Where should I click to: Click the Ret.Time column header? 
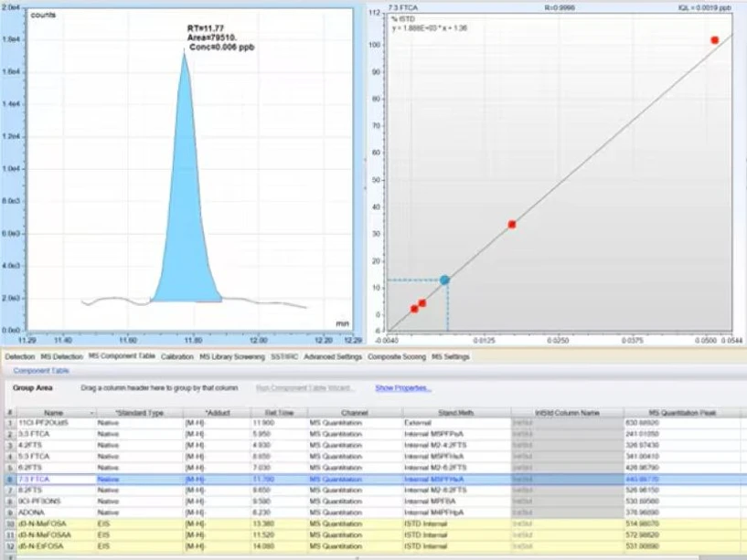[x=279, y=413]
